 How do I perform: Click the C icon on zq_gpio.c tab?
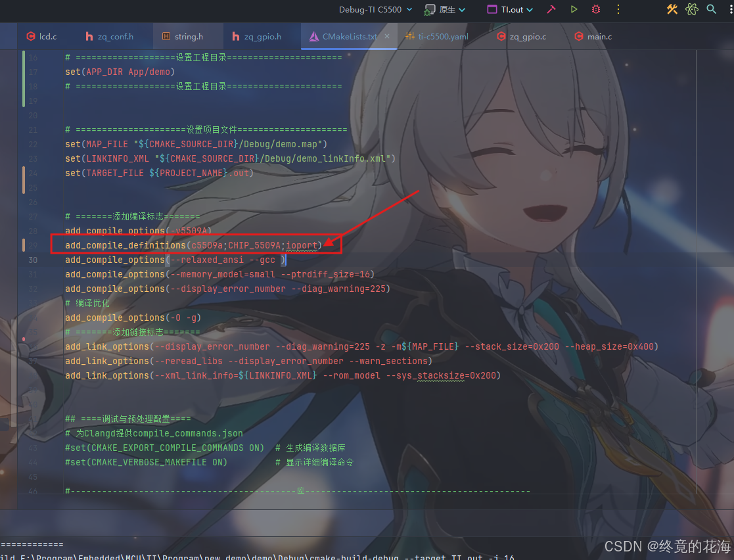tap(501, 37)
